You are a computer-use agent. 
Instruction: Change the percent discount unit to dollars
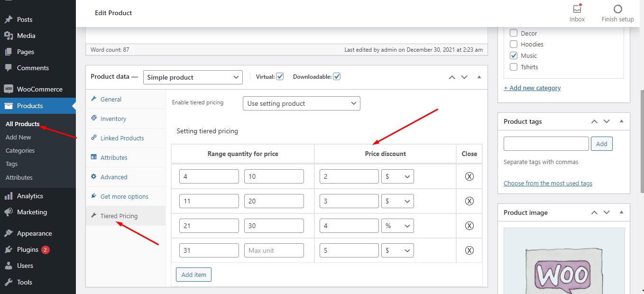click(x=397, y=225)
